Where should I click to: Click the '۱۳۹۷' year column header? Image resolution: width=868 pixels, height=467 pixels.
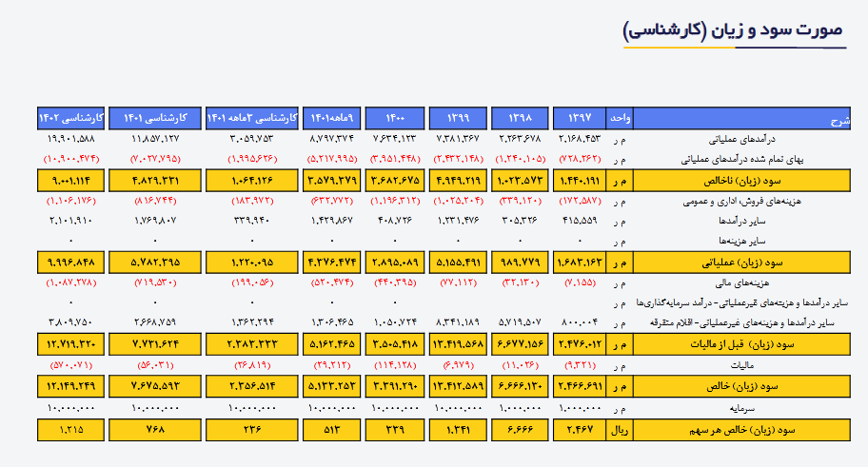coord(579,118)
